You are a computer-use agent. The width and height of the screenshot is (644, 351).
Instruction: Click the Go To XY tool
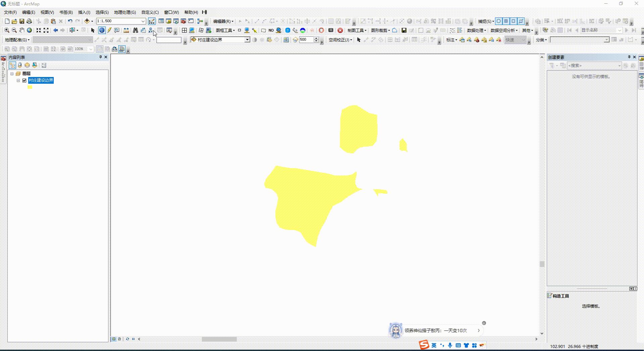point(150,30)
